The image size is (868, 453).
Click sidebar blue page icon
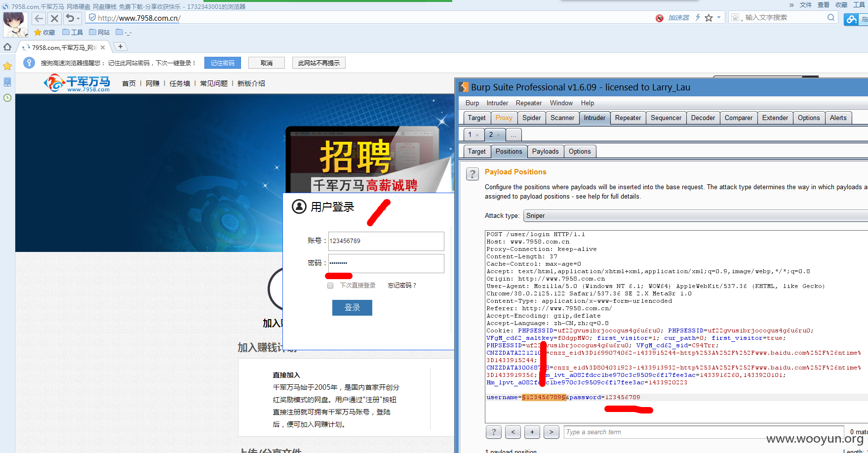pyautogui.click(x=7, y=82)
